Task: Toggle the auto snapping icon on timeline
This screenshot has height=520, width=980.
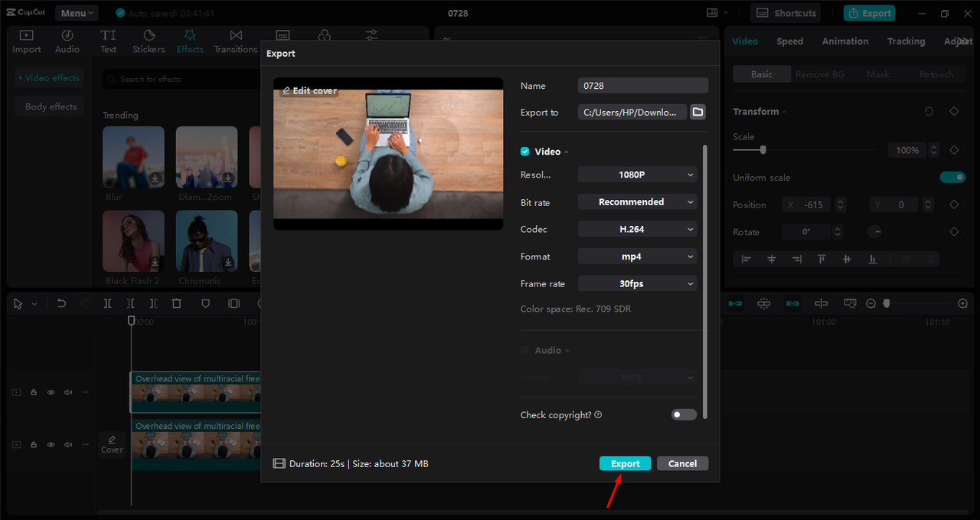Action: click(x=763, y=304)
